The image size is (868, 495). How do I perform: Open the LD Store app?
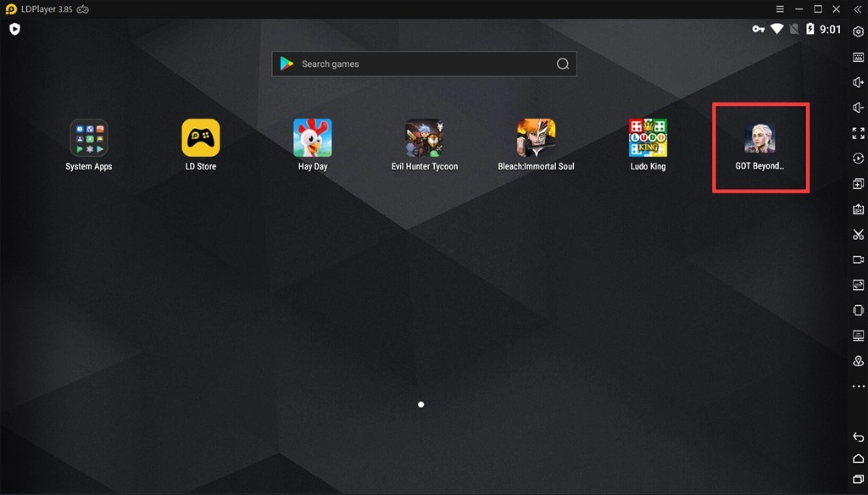pyautogui.click(x=201, y=138)
